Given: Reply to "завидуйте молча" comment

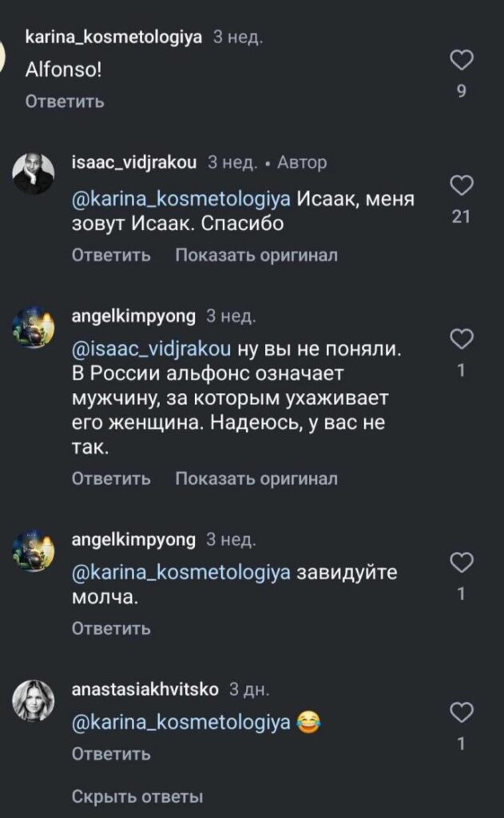Looking at the screenshot, I should (x=111, y=629).
